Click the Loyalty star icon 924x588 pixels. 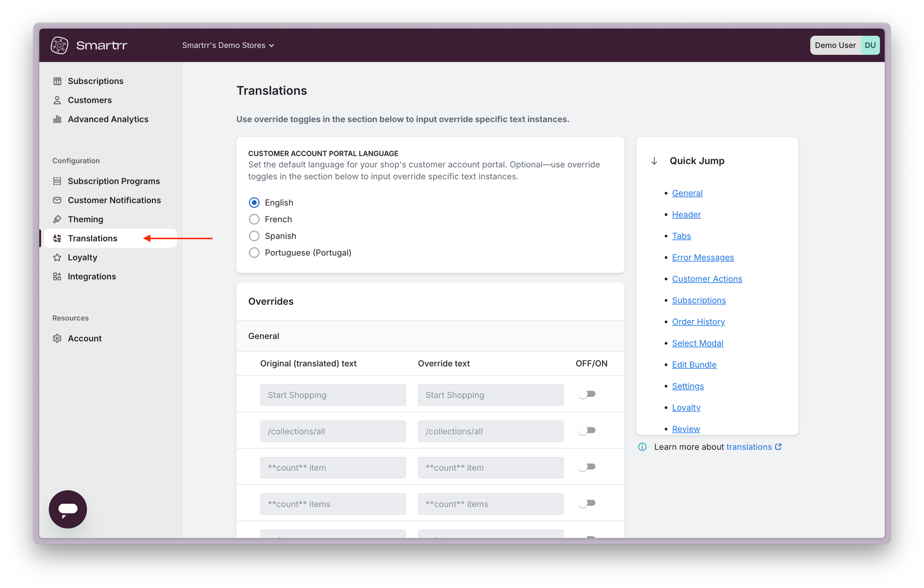[57, 257]
